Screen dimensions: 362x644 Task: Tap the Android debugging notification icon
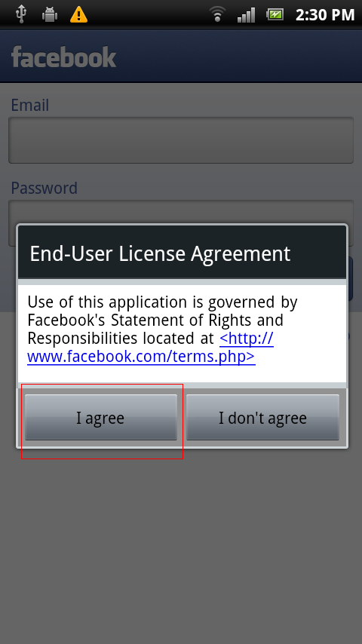tap(50, 15)
